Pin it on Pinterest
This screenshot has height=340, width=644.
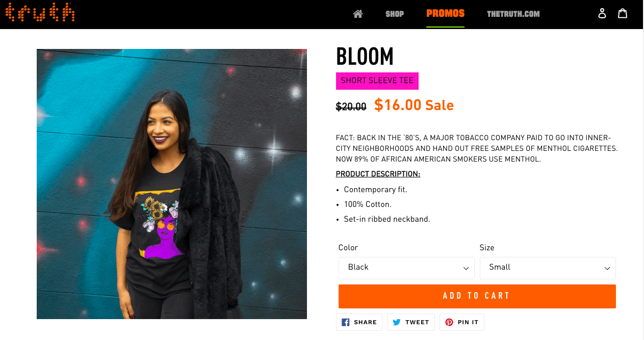[461, 322]
